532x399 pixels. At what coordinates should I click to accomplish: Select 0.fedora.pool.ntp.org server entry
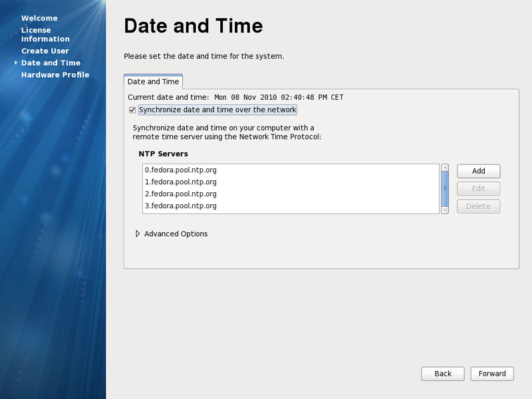coord(291,170)
